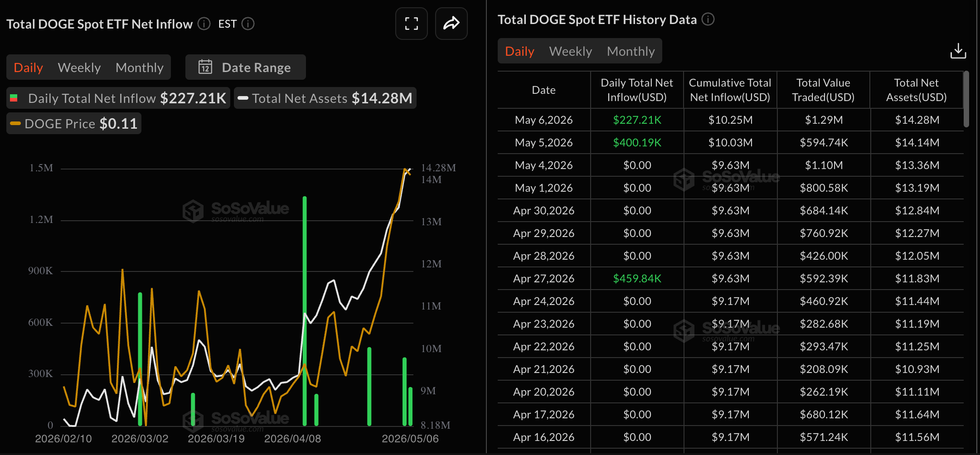Click the history table scrollbar
The width and height of the screenshot is (980, 455).
click(x=966, y=99)
